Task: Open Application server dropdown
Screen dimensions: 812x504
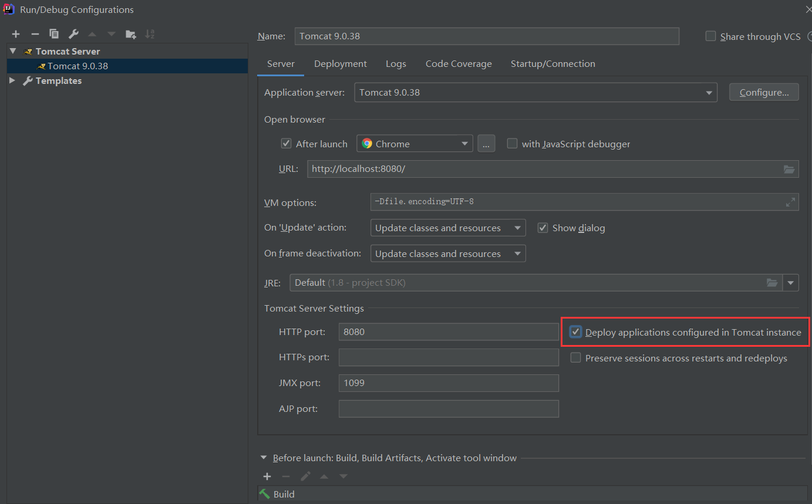Action: 535,93
